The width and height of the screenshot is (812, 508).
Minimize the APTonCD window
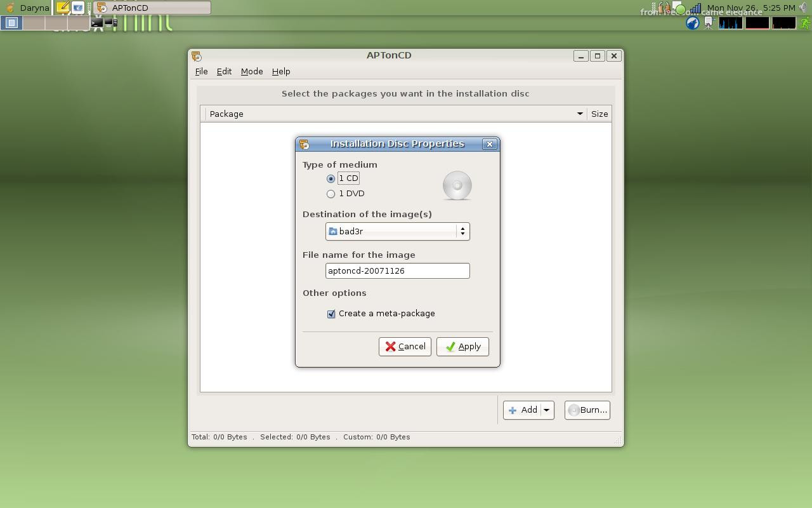pyautogui.click(x=580, y=56)
